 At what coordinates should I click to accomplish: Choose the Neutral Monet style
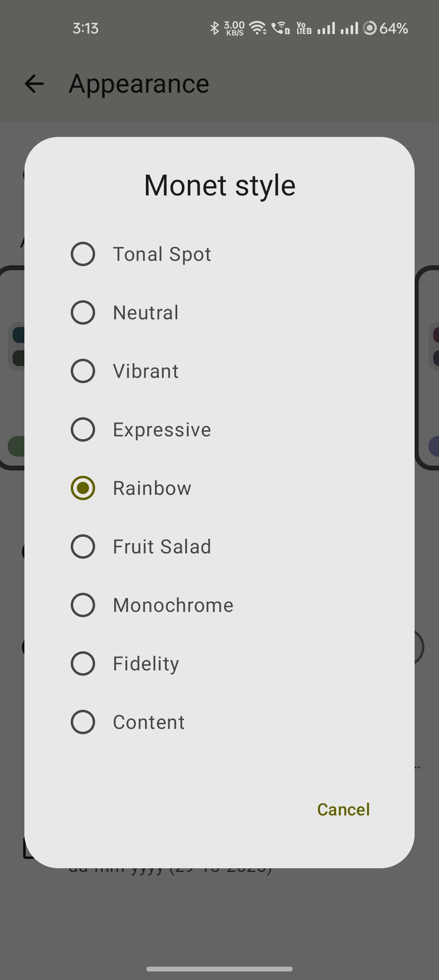(83, 313)
